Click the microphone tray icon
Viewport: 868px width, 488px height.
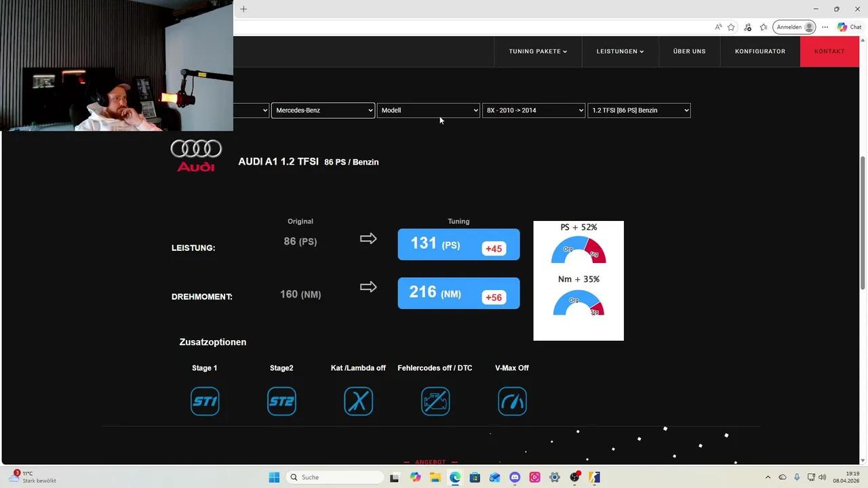coord(797,477)
